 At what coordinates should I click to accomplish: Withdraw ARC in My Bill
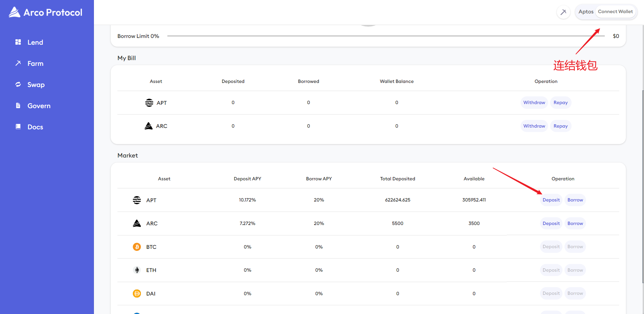(x=534, y=126)
